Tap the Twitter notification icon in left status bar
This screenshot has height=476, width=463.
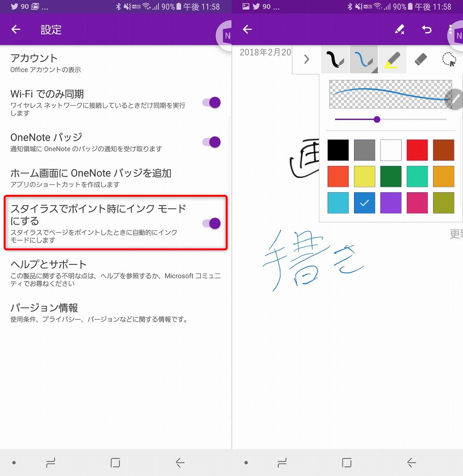click(15, 6)
